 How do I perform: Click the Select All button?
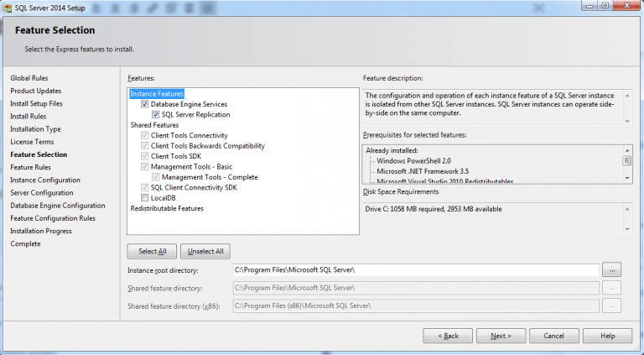point(152,251)
